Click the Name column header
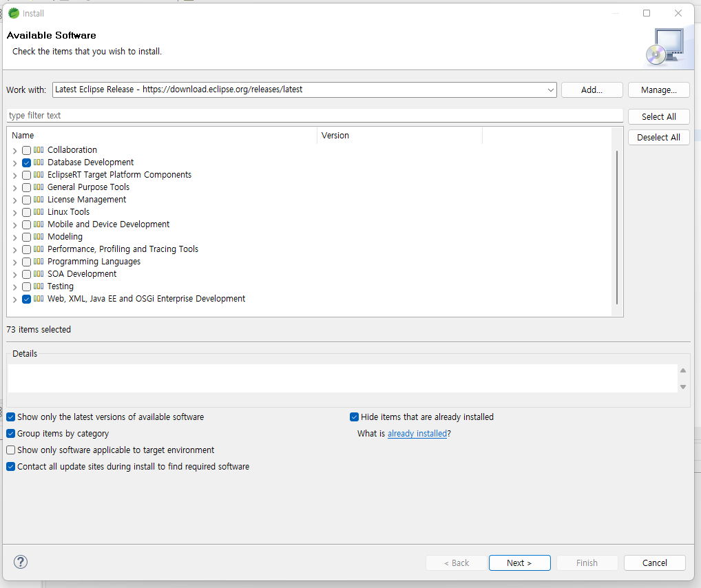The image size is (701, 588). [162, 136]
